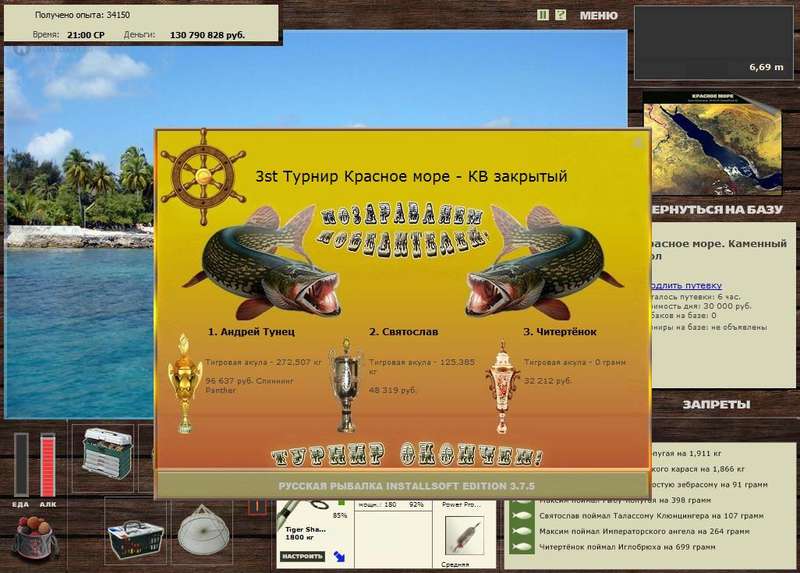Click money amount '130 790 828 руб.'
Screen dimensions: 800x573
pos(207,35)
